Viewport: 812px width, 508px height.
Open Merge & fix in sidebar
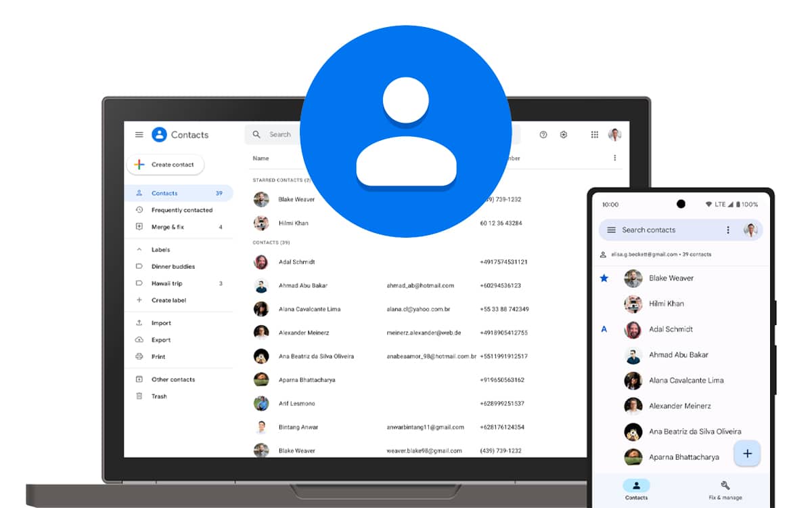168,227
